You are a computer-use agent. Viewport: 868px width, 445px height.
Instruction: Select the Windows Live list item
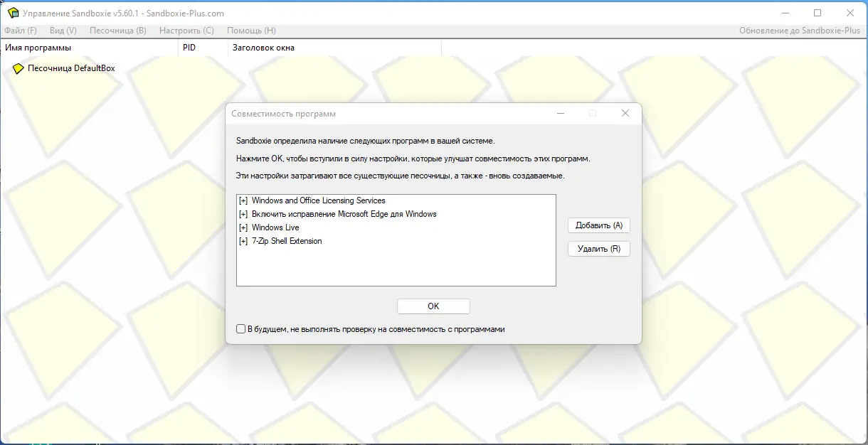tap(275, 228)
